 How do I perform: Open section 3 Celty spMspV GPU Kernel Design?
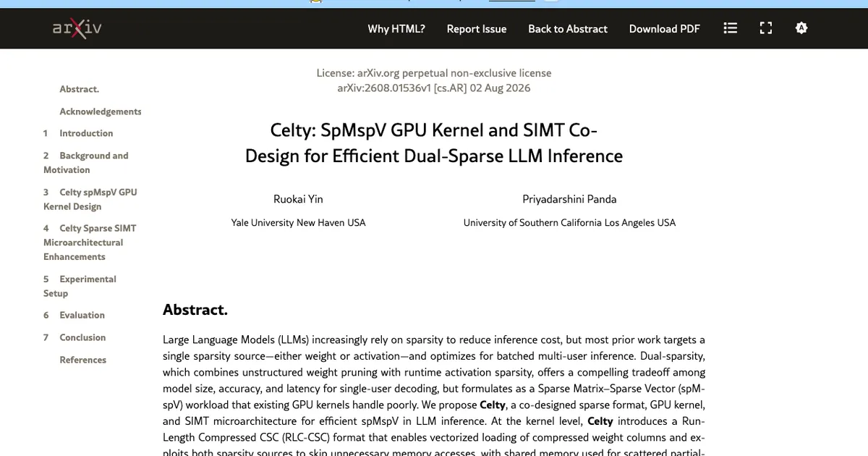pyautogui.click(x=90, y=199)
